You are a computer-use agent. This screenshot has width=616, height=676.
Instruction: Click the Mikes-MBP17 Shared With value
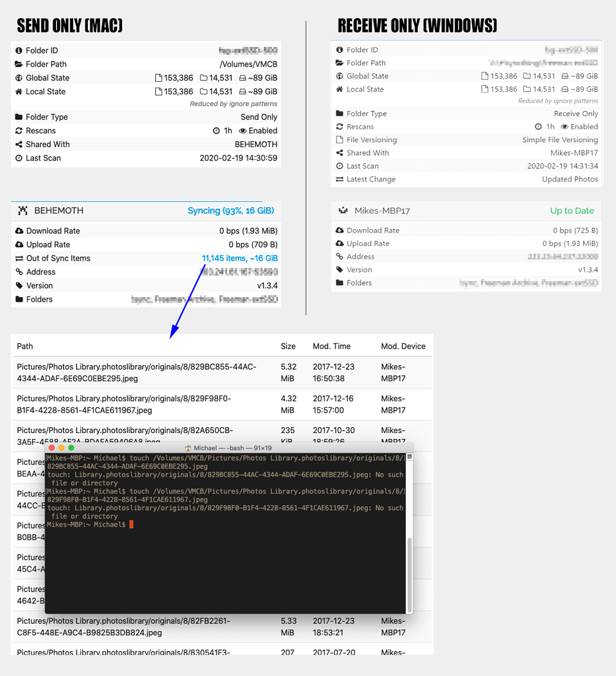574,153
